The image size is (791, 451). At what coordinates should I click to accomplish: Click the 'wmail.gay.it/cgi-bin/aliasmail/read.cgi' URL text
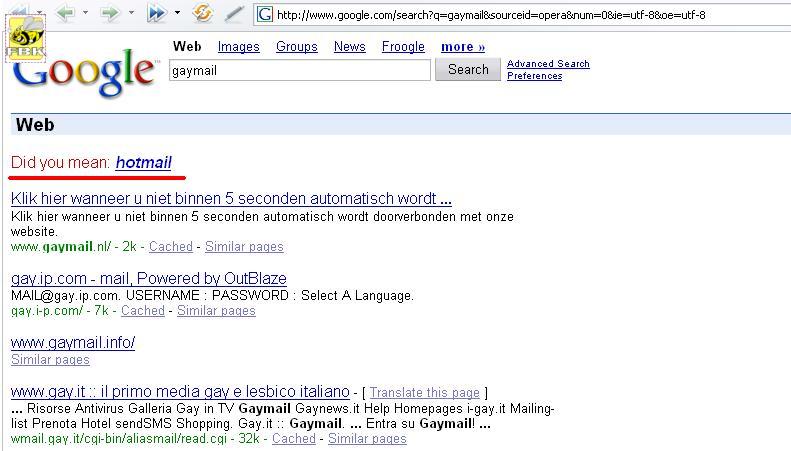click(x=119, y=439)
